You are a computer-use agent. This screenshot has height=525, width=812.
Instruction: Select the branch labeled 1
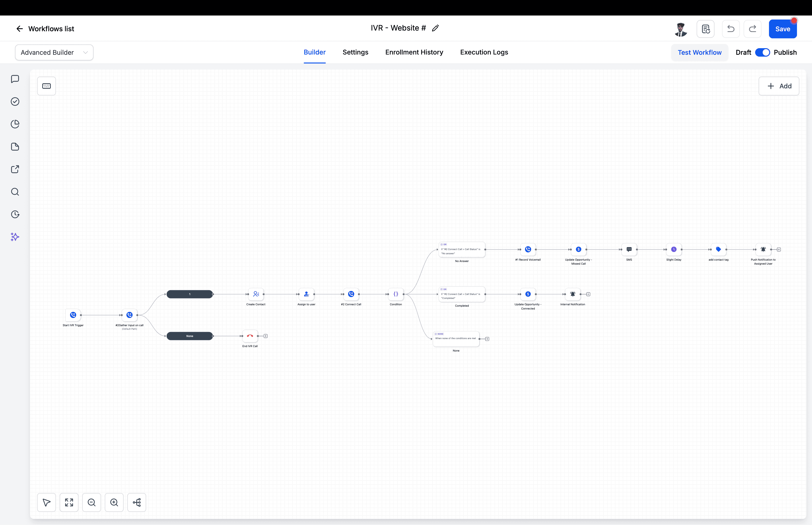(190, 294)
